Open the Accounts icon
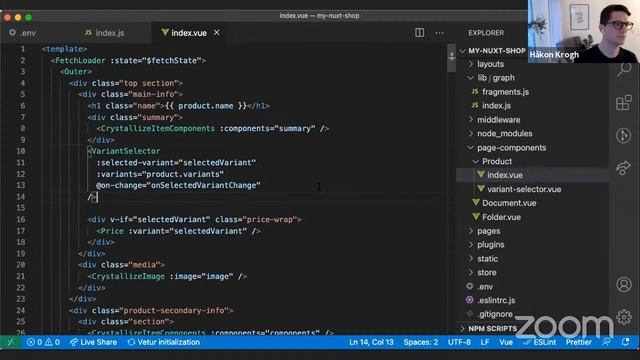The image size is (640, 360). coord(624,284)
